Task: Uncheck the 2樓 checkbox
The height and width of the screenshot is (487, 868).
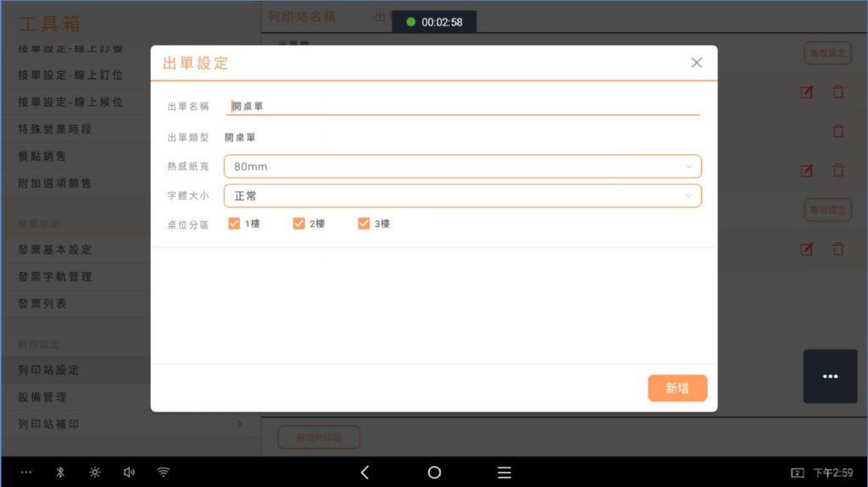Action: click(x=298, y=224)
